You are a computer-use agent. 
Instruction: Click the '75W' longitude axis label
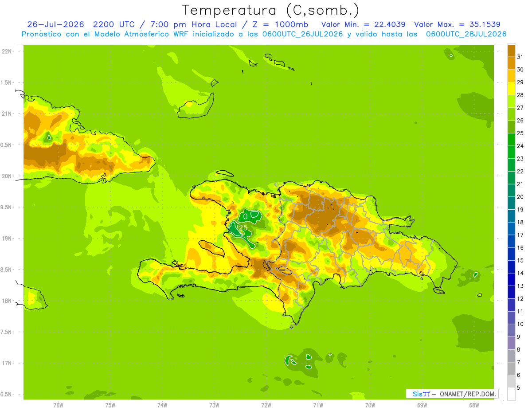(110, 405)
